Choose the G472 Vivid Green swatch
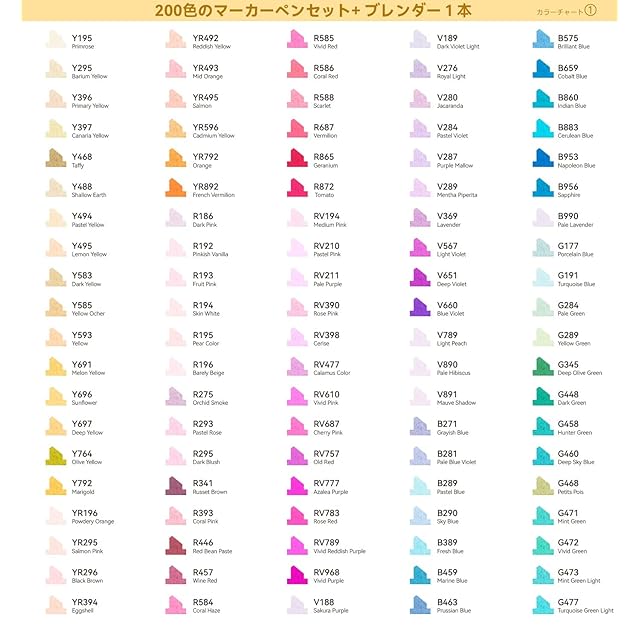640x640 pixels. coord(542,545)
